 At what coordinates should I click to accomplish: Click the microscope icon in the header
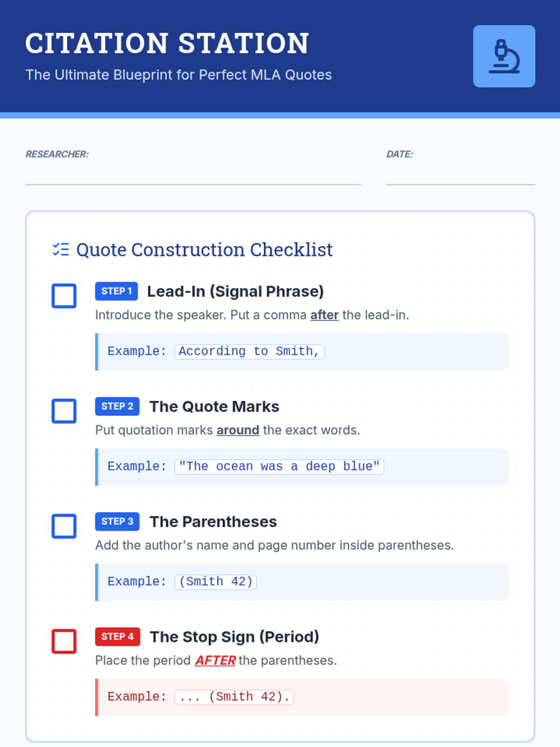point(504,56)
